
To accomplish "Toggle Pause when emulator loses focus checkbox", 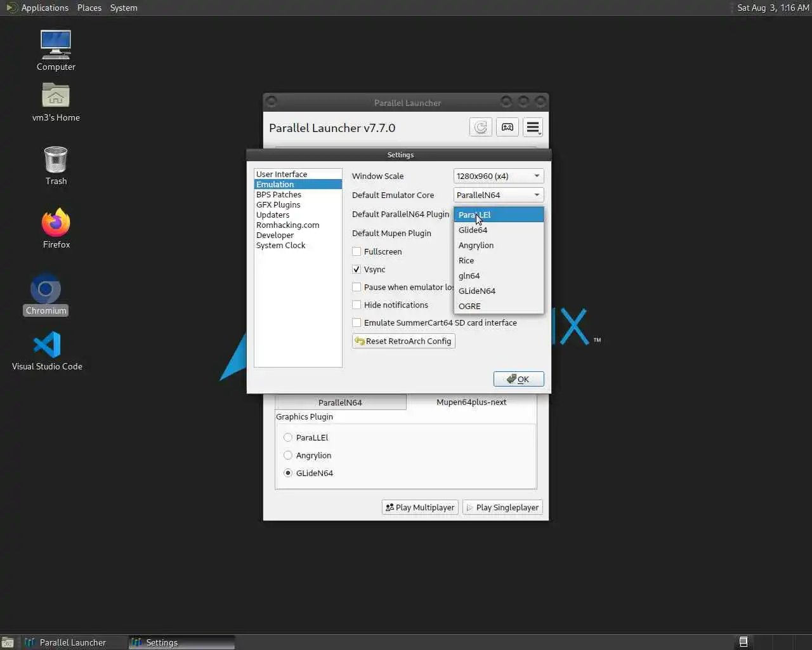I will [x=357, y=287].
